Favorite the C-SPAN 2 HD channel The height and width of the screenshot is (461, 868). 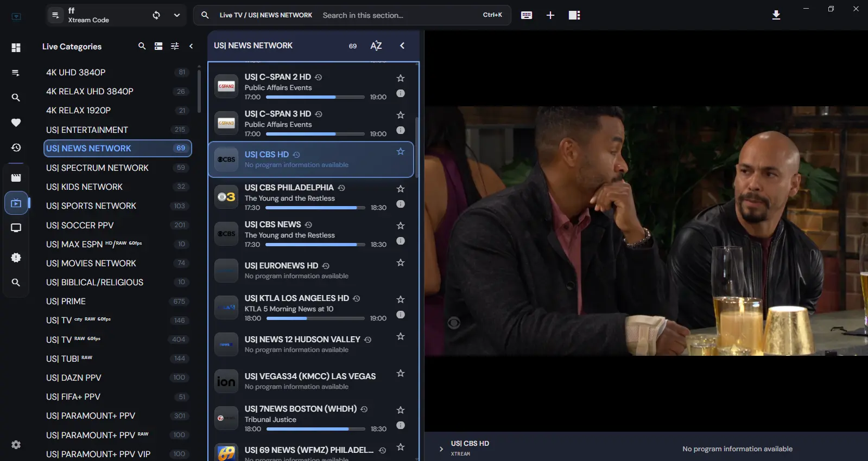point(401,78)
